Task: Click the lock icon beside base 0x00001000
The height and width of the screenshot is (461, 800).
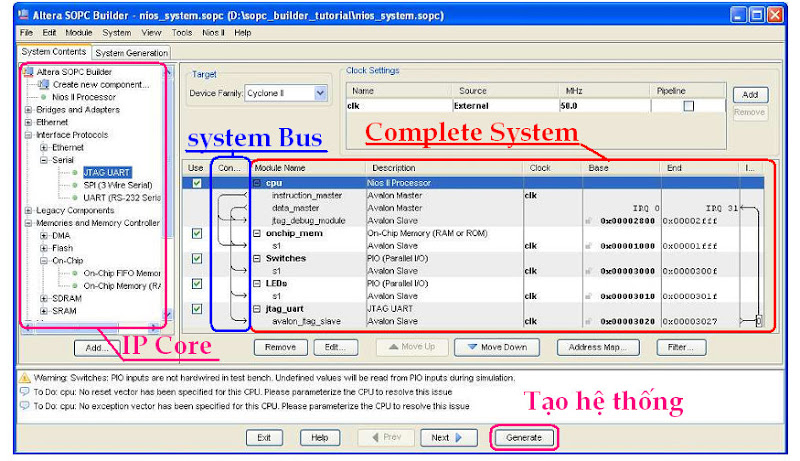Action: (x=589, y=246)
